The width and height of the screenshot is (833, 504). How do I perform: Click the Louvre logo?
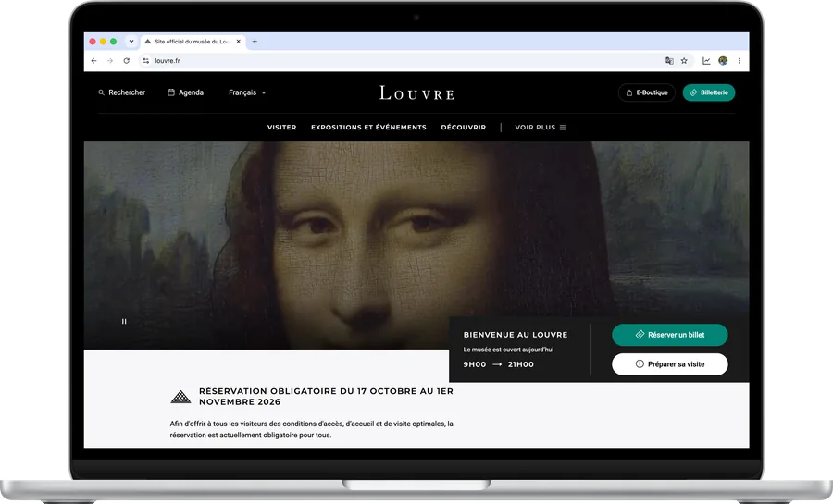pos(417,93)
